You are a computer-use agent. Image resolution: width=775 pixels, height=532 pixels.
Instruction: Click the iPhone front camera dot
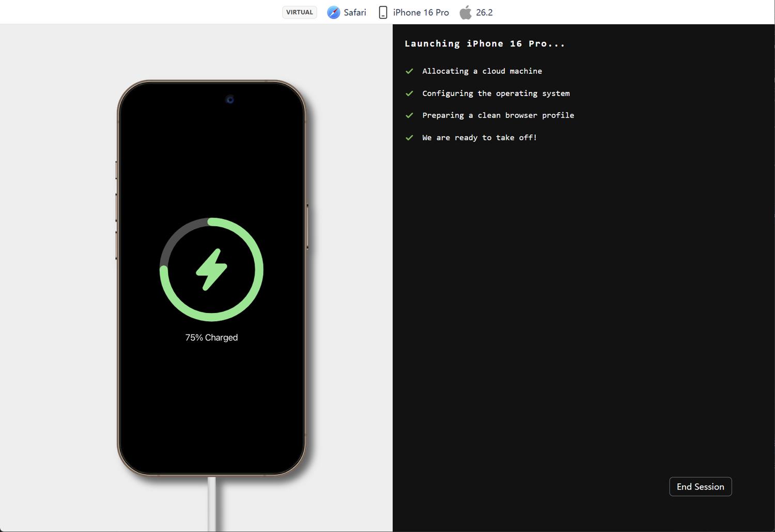230,100
